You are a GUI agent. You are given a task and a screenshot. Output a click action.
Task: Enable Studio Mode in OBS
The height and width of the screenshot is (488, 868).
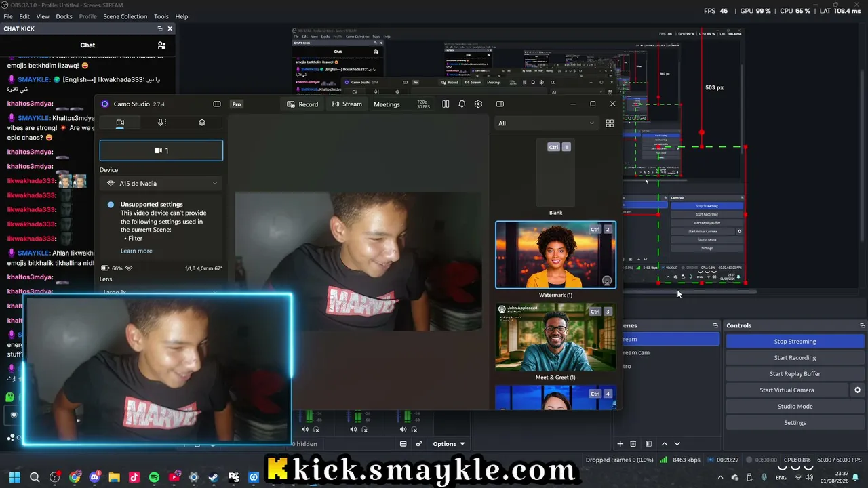pyautogui.click(x=795, y=406)
